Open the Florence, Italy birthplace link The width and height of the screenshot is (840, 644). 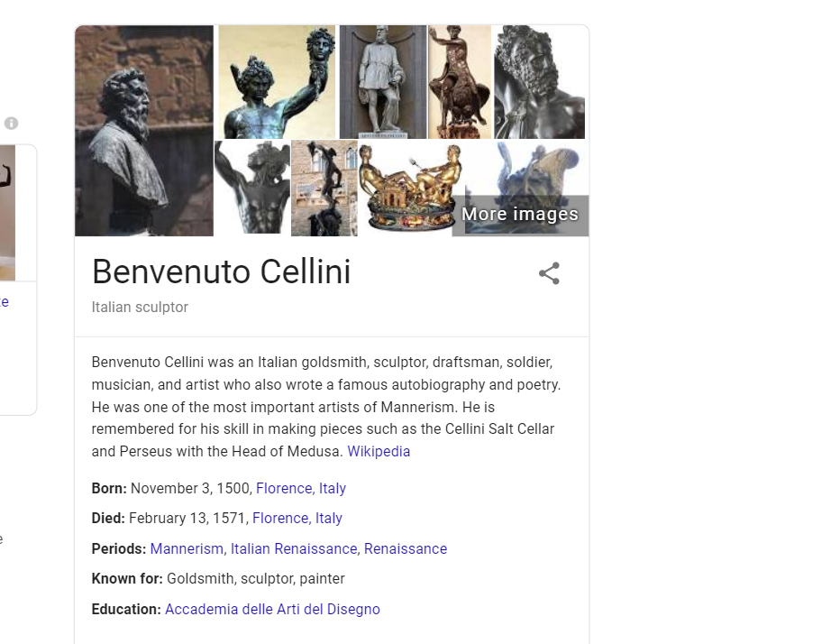300,488
